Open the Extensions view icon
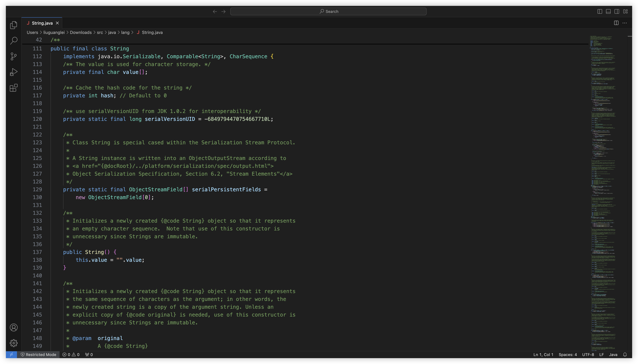Viewport: 638px width, 364px height. click(14, 88)
